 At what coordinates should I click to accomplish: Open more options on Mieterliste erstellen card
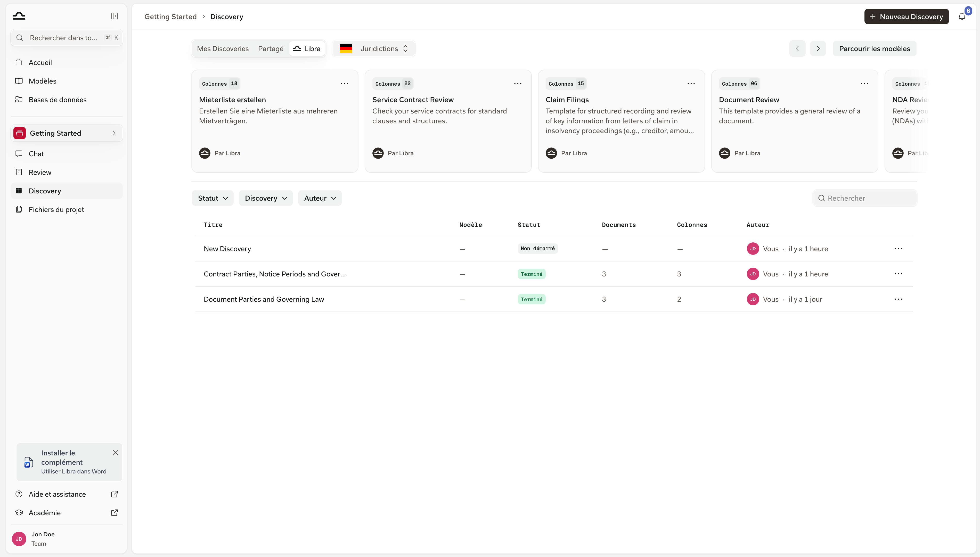[344, 83]
